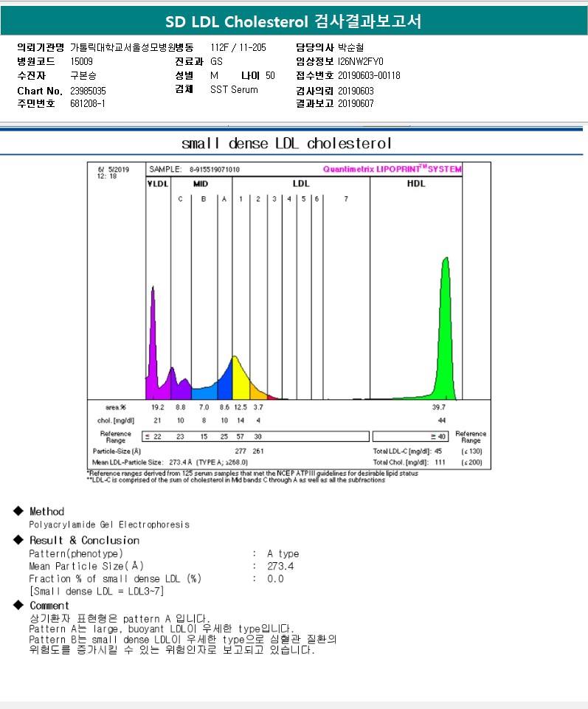Click the 'MID' column header
588x709 pixels.
click(201, 184)
